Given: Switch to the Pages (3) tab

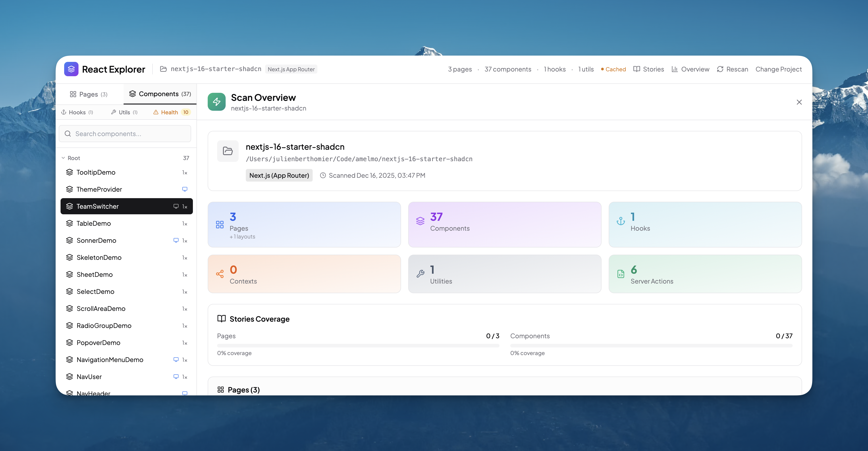Looking at the screenshot, I should 89,94.
